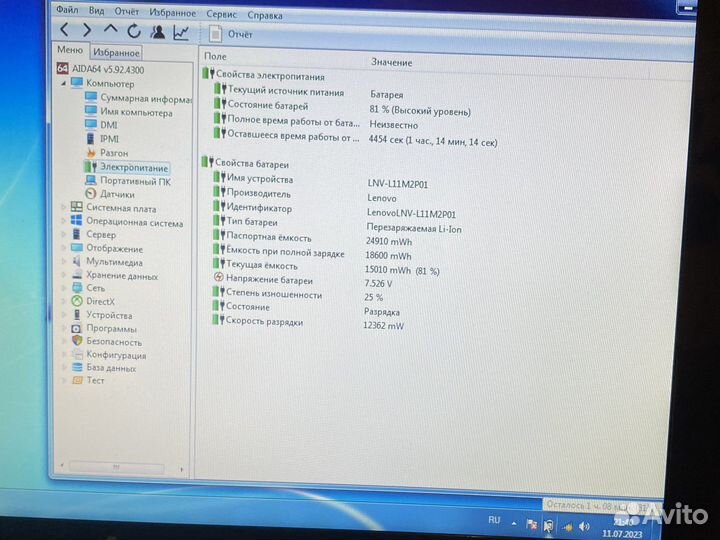
Task: Open the Справка menu
Action: click(265, 15)
